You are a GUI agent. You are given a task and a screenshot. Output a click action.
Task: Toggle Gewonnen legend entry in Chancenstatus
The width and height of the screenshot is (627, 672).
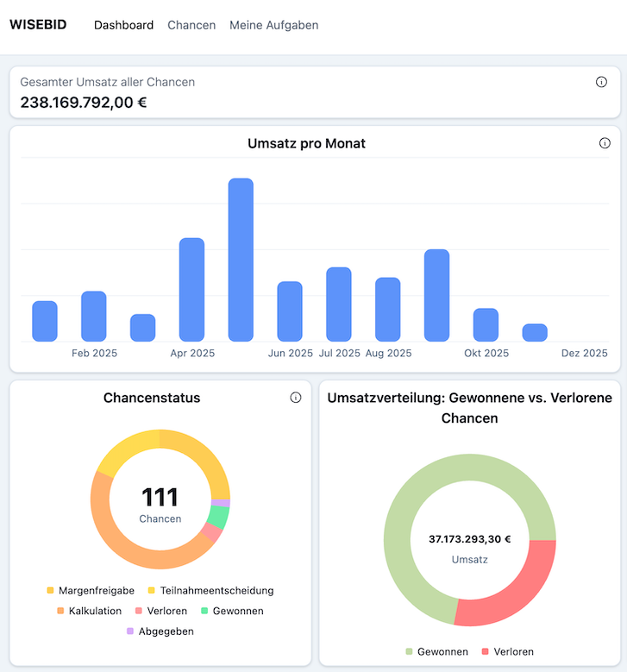tap(232, 611)
